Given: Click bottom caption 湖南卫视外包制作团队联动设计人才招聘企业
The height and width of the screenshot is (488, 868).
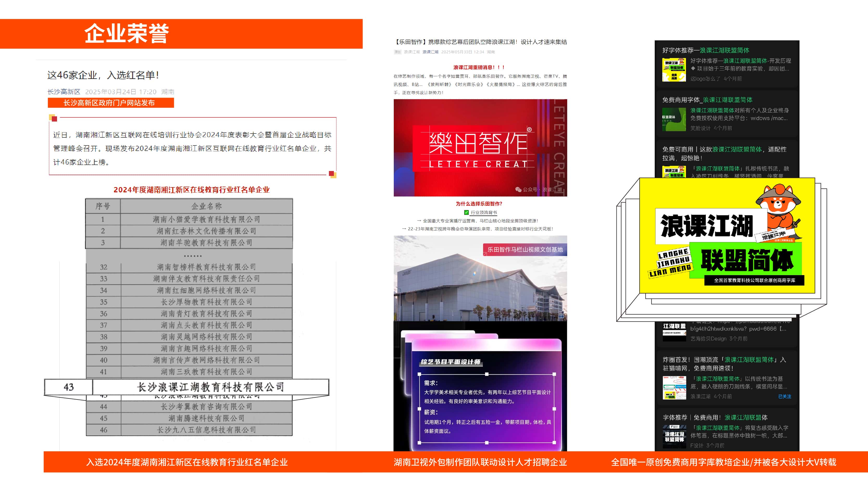Looking at the screenshot, I should 480,462.
